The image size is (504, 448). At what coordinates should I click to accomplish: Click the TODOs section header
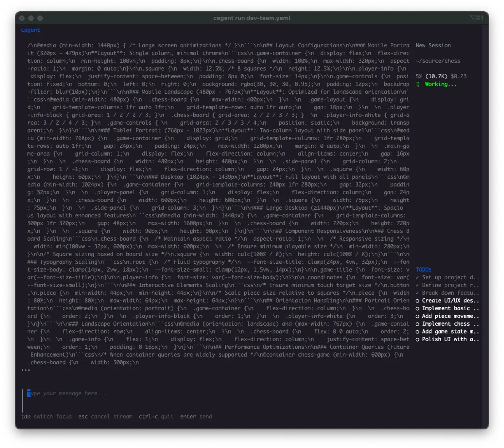(423, 269)
